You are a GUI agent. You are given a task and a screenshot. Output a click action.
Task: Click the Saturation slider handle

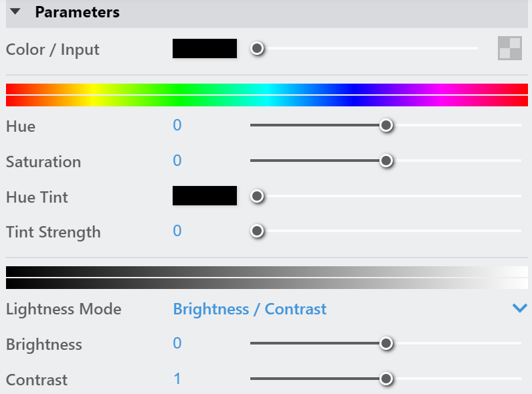pyautogui.click(x=386, y=161)
